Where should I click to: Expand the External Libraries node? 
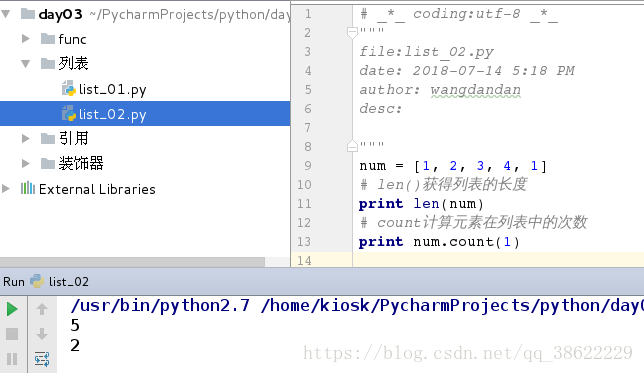tap(6, 189)
